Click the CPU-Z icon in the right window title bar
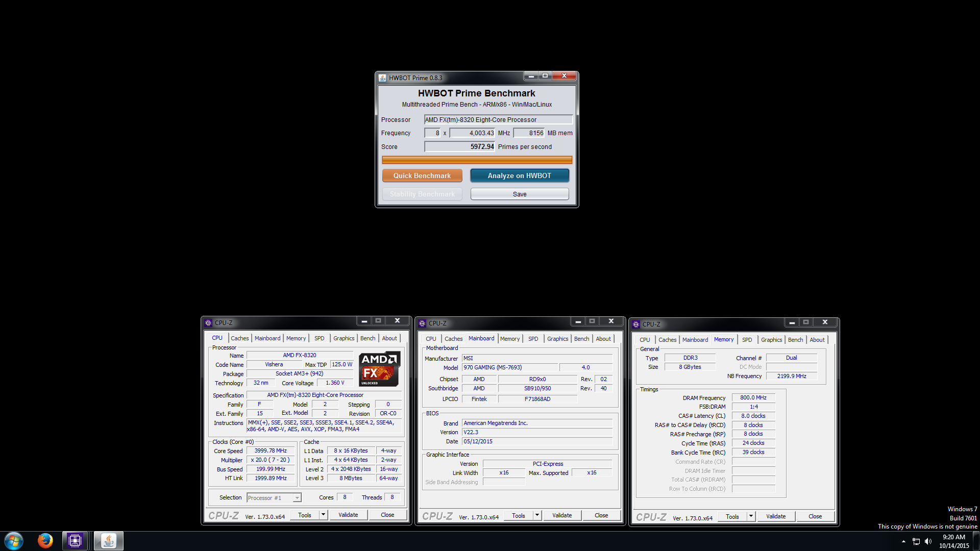The width and height of the screenshot is (980, 551). pyautogui.click(x=636, y=324)
